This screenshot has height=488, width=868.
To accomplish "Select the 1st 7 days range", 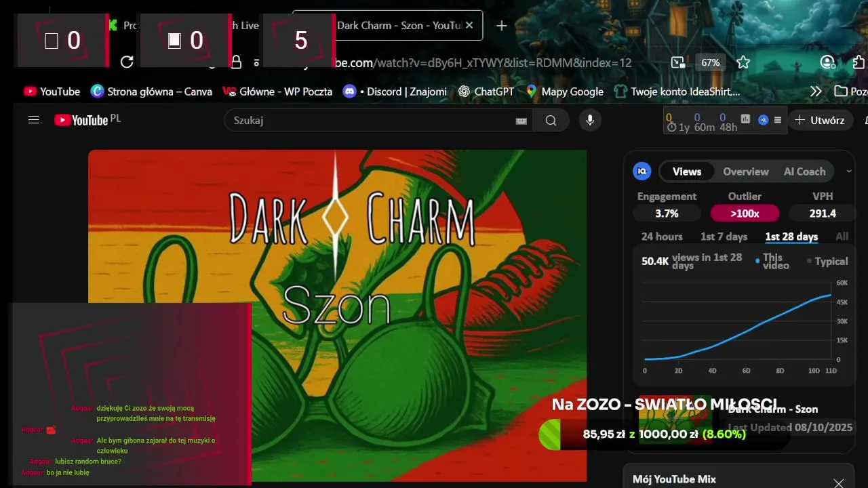I will (724, 237).
